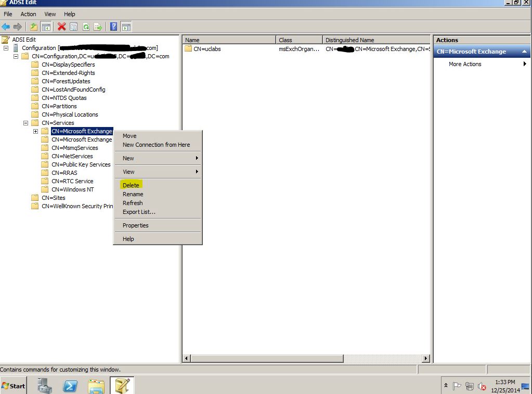Go up one level using toolbar icon
This screenshot has height=394, width=532.
coord(33,27)
